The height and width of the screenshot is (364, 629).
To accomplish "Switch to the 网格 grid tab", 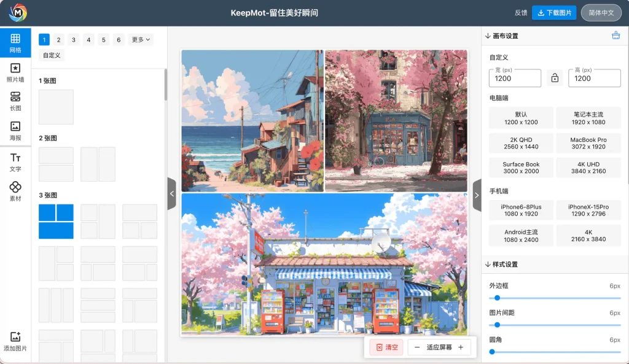I will click(x=15, y=43).
